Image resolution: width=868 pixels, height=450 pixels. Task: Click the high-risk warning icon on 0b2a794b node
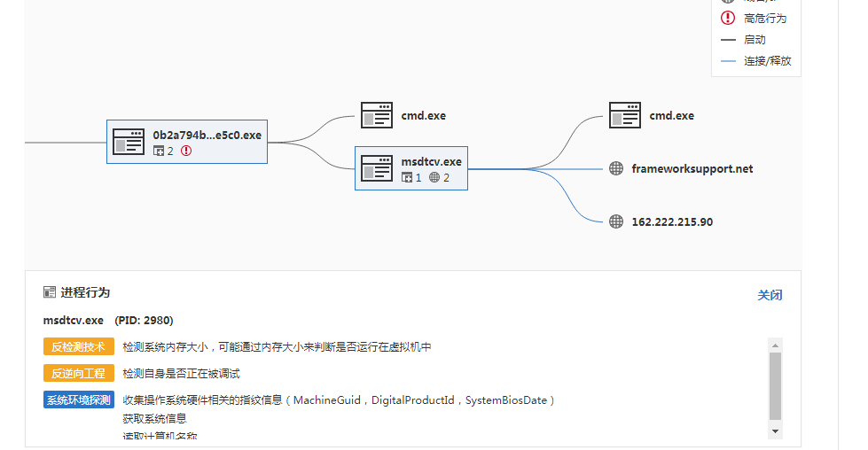point(186,151)
